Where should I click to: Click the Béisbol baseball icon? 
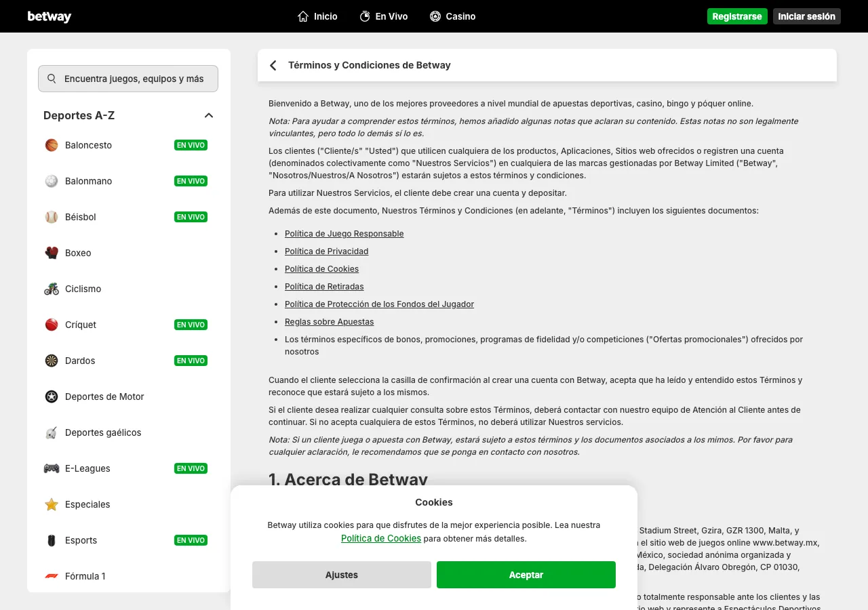(52, 217)
